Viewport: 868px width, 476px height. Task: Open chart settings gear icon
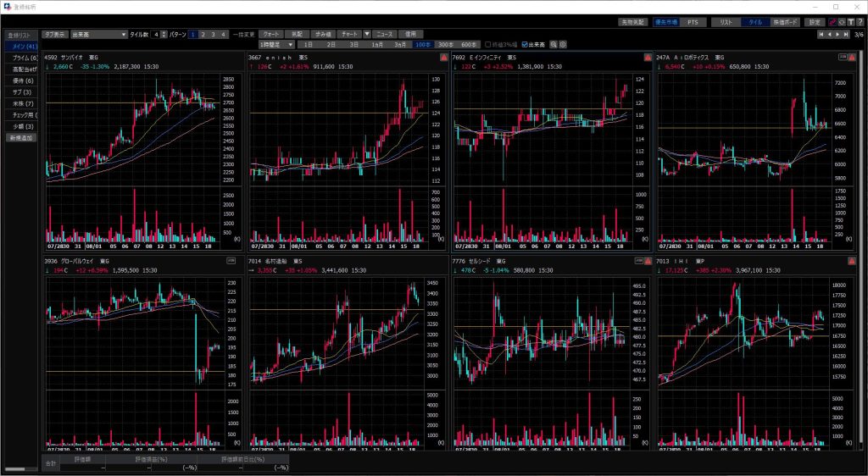(562, 44)
